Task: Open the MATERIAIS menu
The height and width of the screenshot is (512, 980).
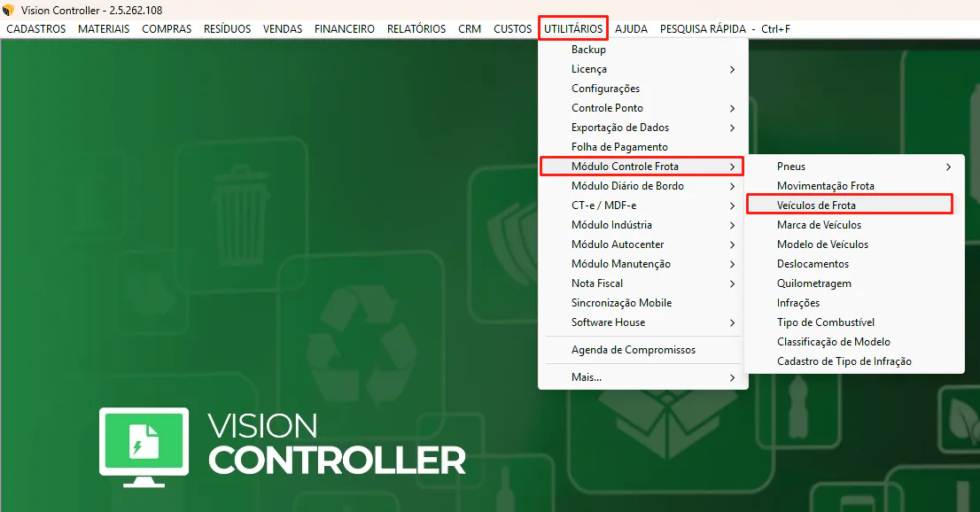Action: pos(104,28)
